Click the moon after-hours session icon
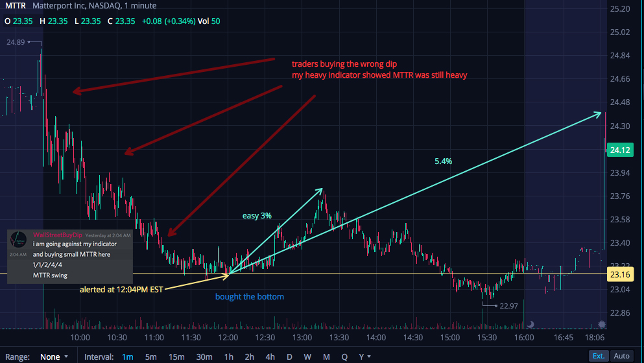The image size is (644, 363). coord(531,324)
